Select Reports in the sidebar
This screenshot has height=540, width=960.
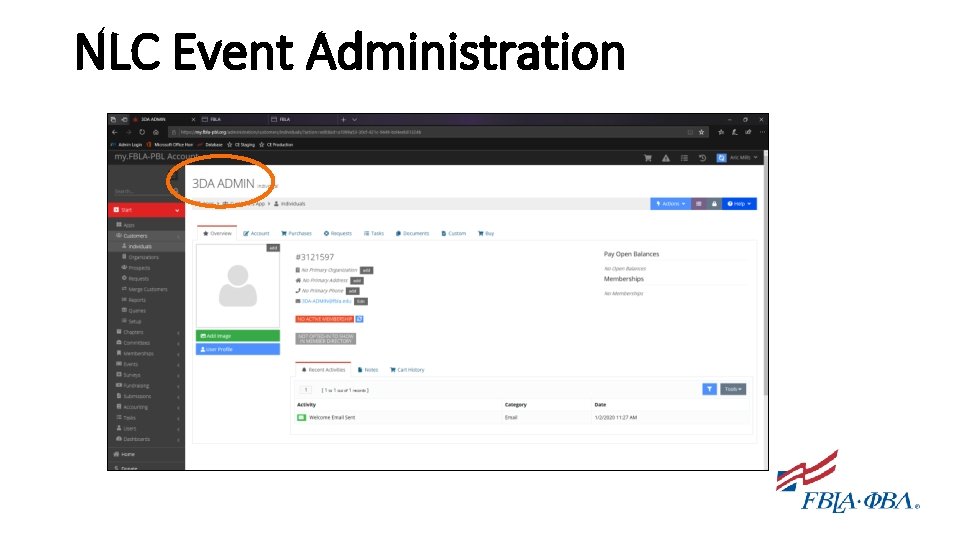pyautogui.click(x=137, y=300)
